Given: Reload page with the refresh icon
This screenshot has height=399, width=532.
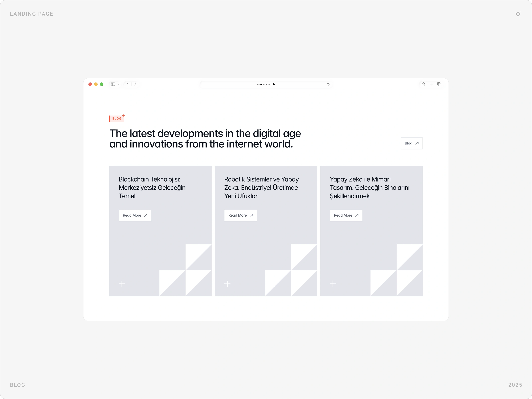Looking at the screenshot, I should pyautogui.click(x=328, y=84).
